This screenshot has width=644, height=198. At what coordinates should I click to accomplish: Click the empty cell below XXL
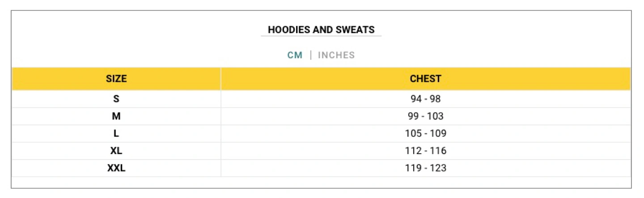click(x=116, y=182)
